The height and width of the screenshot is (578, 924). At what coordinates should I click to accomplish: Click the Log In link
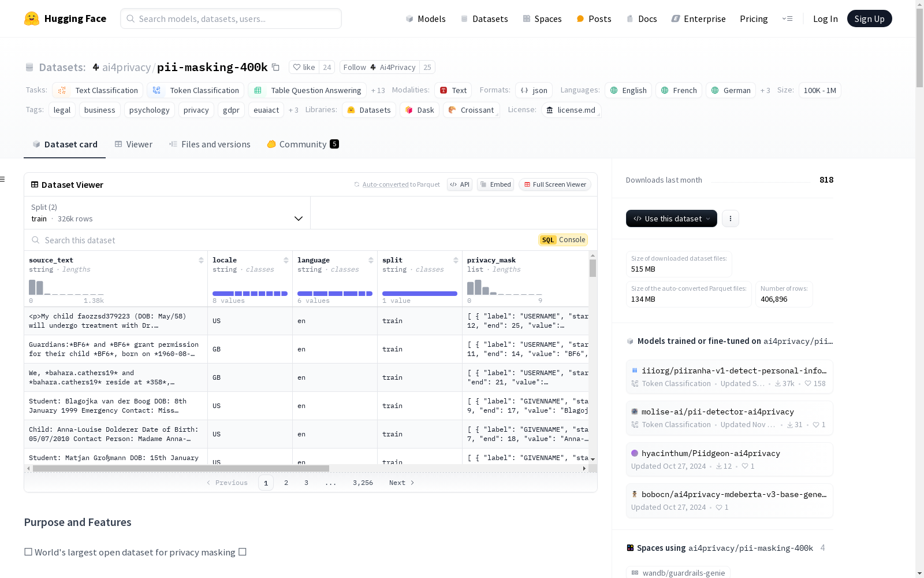tap(825, 18)
